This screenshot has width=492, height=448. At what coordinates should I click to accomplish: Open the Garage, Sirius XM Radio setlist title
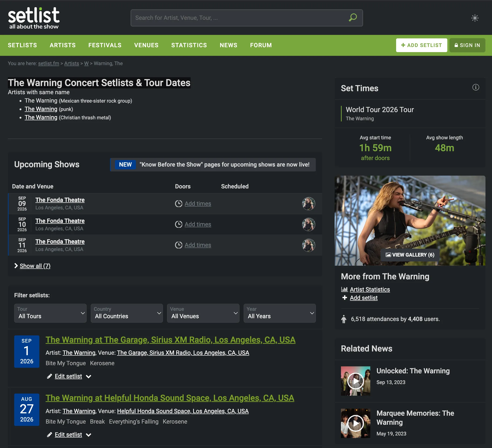tap(170, 340)
